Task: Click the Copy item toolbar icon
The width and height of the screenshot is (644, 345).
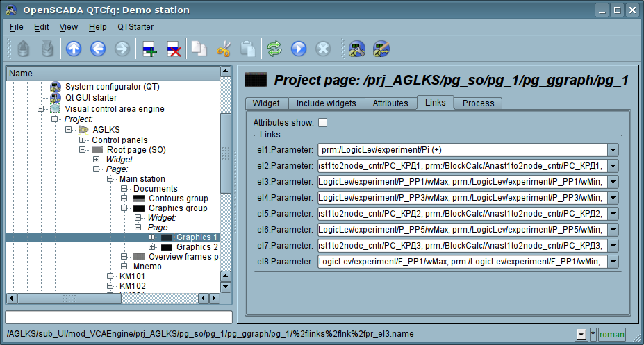Action: pos(199,49)
